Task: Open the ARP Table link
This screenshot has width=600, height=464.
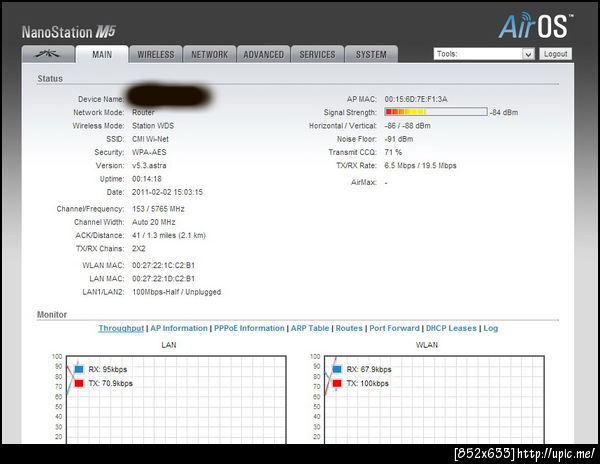Action: tap(310, 328)
